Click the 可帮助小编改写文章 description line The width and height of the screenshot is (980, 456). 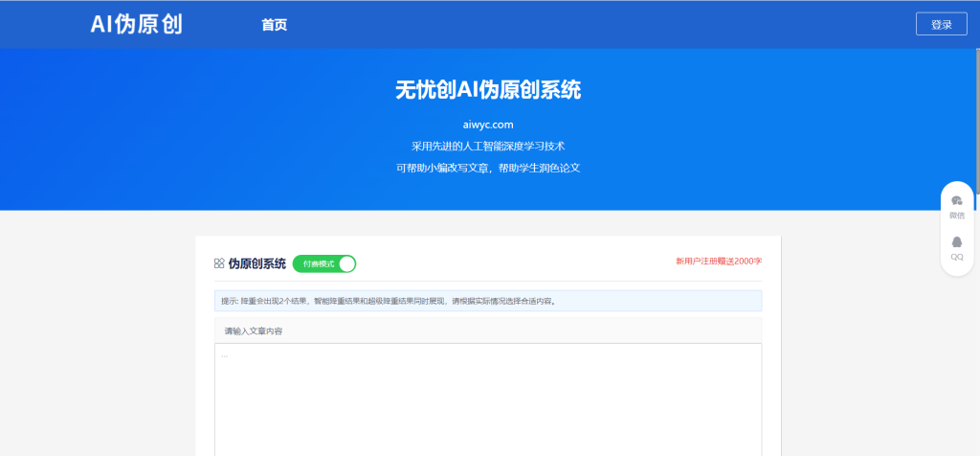[488, 168]
